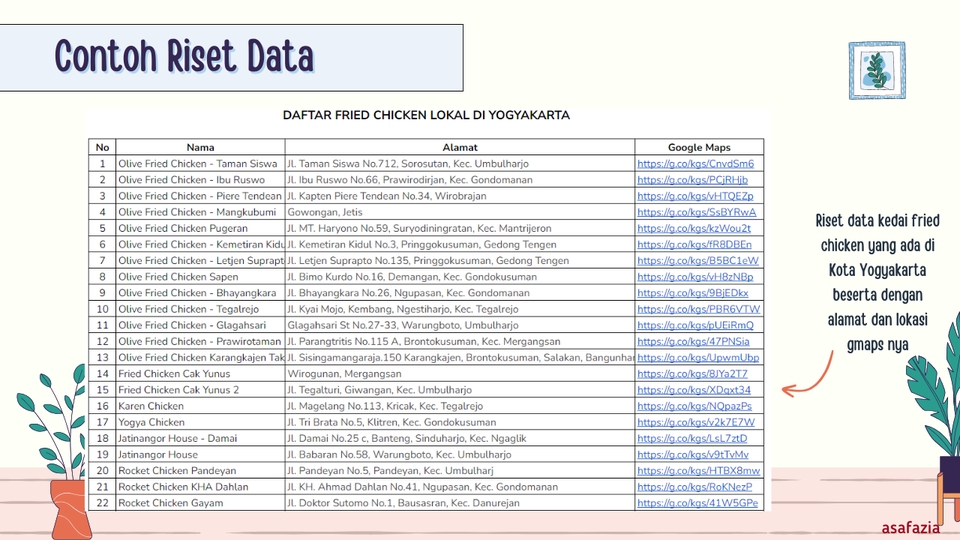
Task: Open maps link for Rocket Chicken Pandeyan
Action: tap(699, 471)
